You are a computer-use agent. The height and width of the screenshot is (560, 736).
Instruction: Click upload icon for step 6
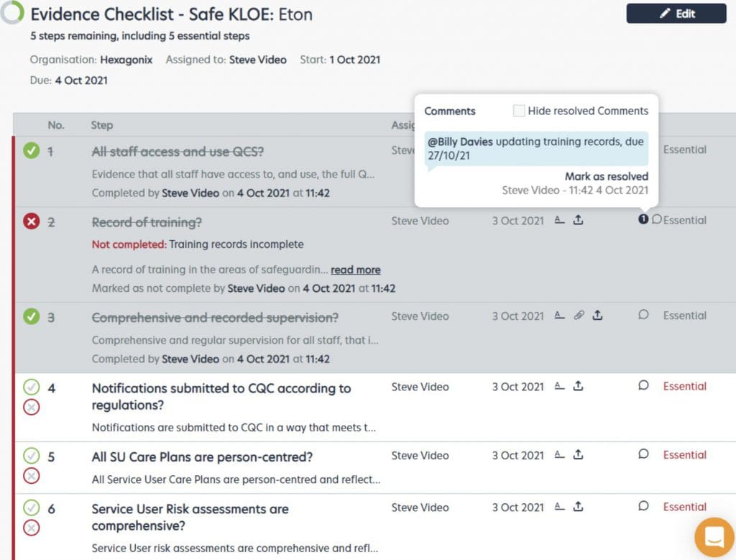[x=579, y=507]
